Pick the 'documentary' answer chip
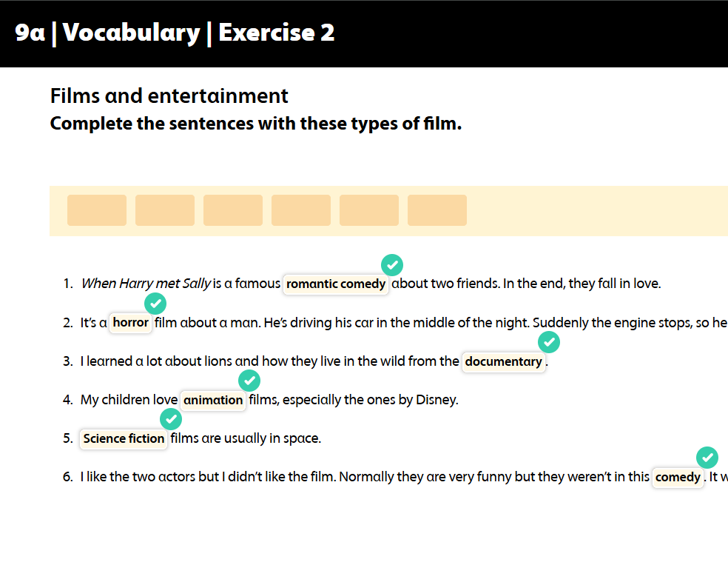 coord(504,361)
